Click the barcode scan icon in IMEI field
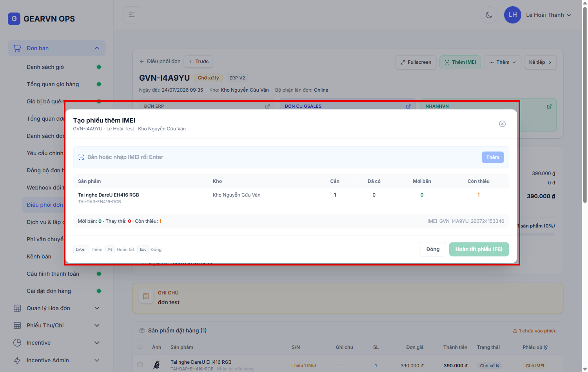588x372 pixels. tap(81, 157)
